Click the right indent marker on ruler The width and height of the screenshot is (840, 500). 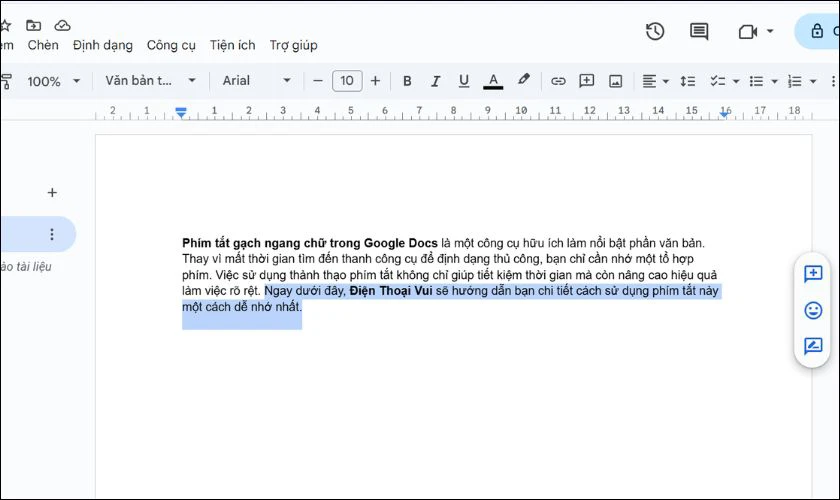coord(725,113)
